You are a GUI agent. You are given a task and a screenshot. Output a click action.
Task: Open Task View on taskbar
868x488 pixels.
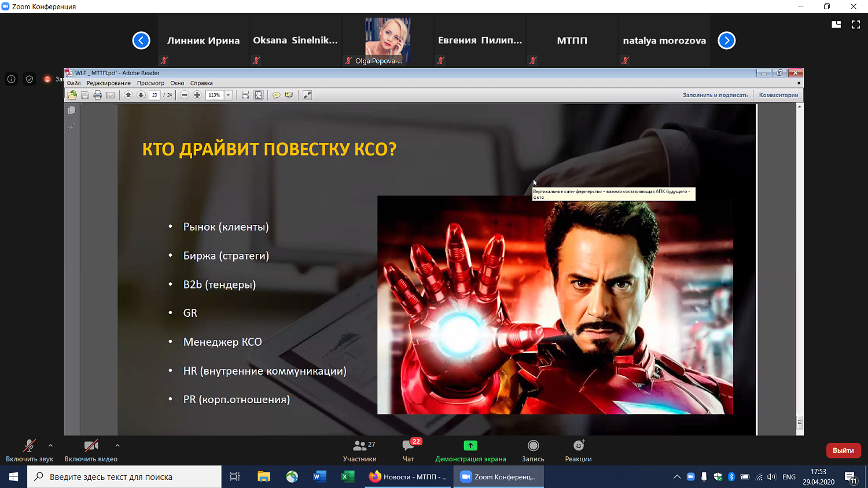point(235,477)
